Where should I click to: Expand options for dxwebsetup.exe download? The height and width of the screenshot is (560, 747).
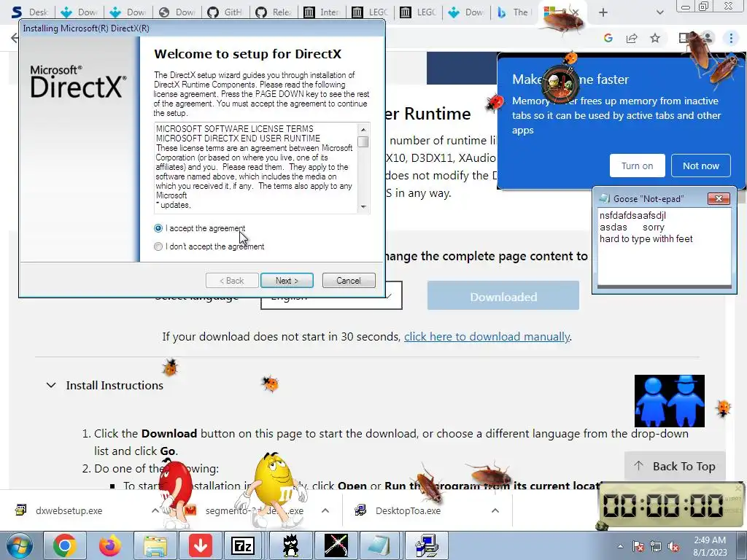[155, 510]
